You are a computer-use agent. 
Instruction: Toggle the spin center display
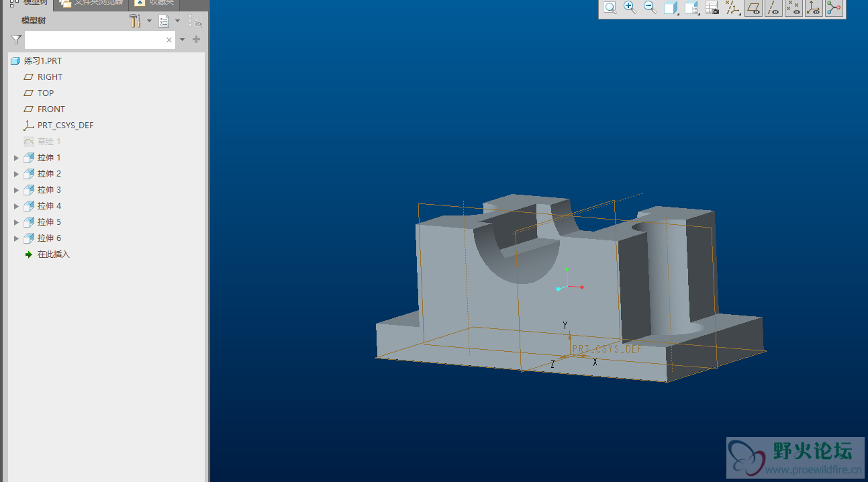[834, 8]
